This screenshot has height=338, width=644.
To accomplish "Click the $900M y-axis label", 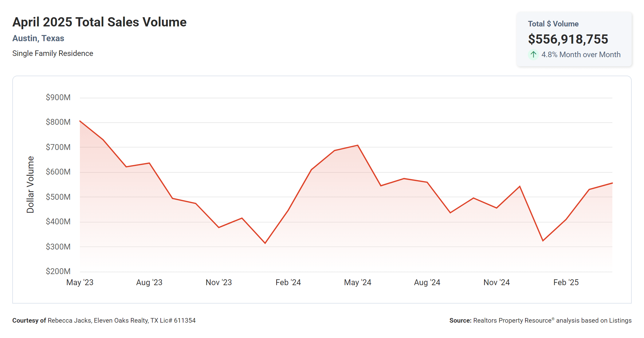I will 58,97.
